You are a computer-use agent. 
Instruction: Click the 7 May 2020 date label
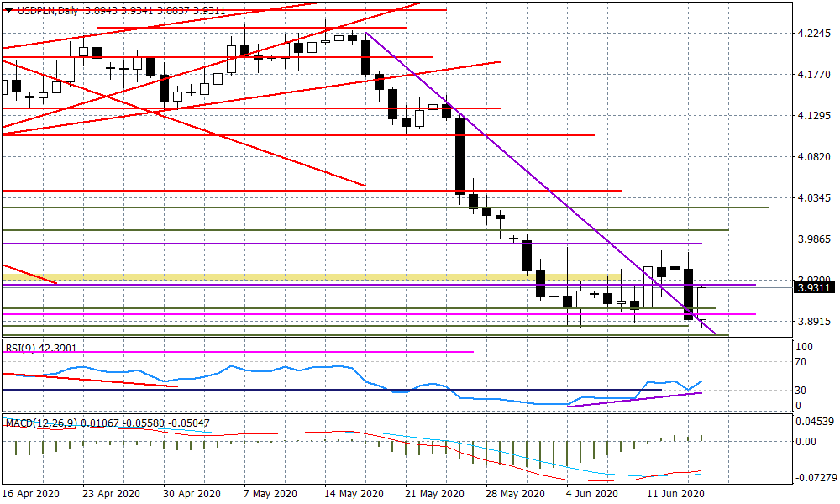pos(270,494)
